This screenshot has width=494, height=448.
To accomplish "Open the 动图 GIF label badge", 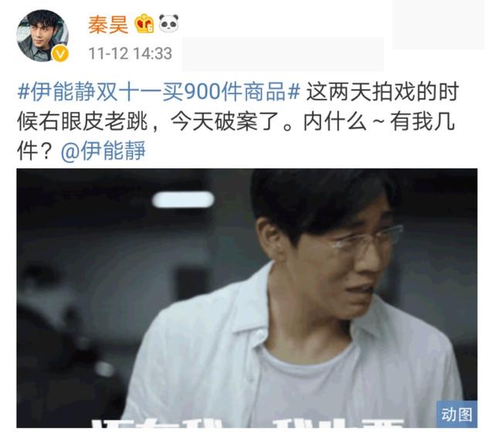I will 456,414.
